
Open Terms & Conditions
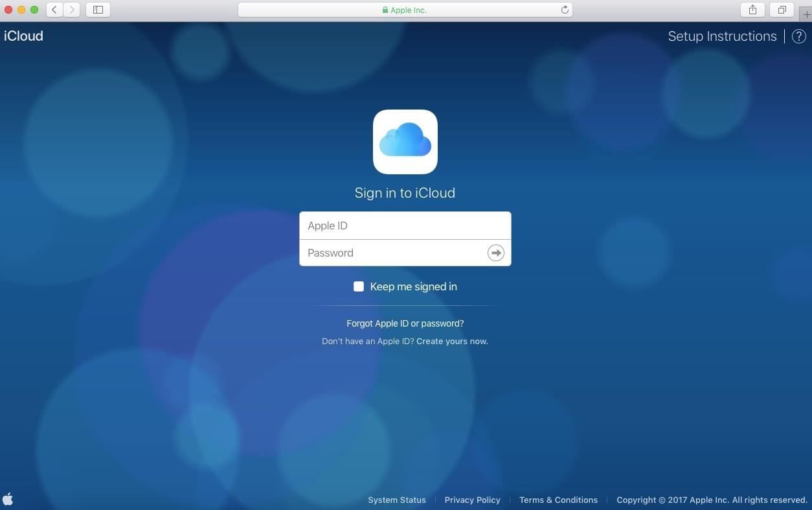[558, 500]
